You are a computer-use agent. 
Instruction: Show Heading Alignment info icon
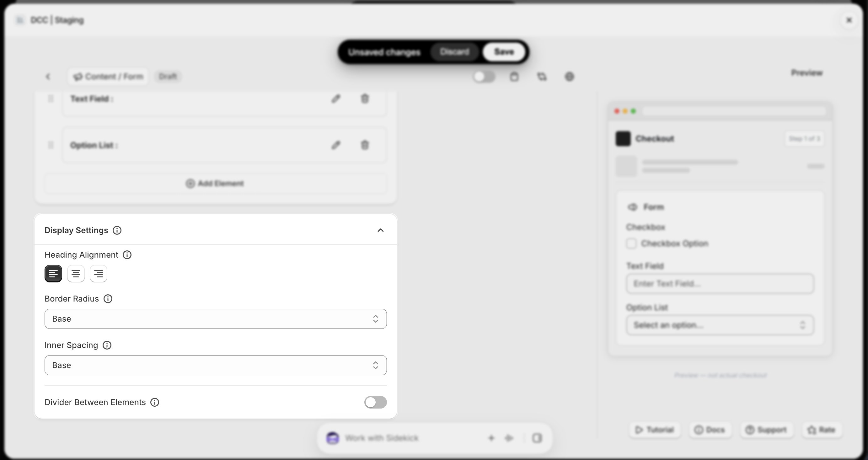(x=127, y=255)
